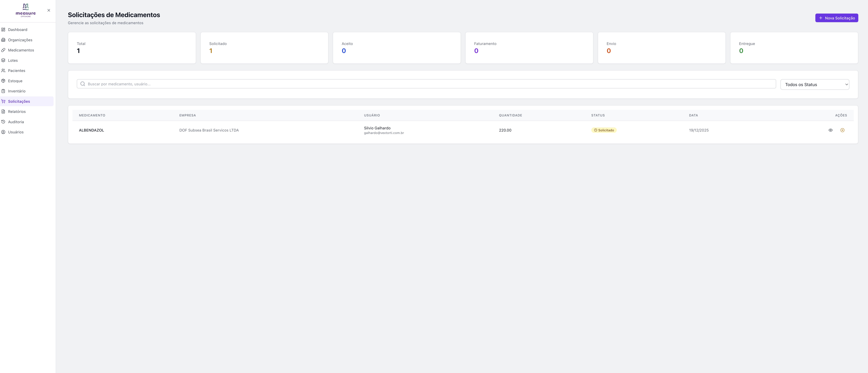
Task: View ALBENDAZOL request details with eye icon
Action: (830, 130)
